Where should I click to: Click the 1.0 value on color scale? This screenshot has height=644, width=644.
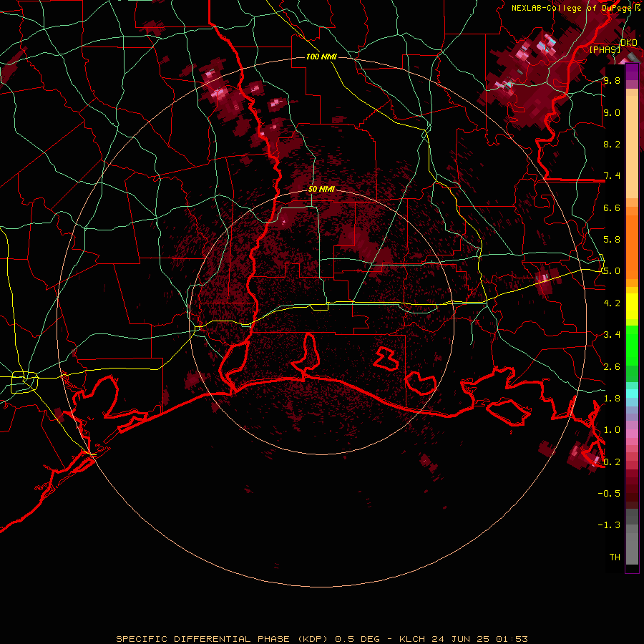point(612,430)
